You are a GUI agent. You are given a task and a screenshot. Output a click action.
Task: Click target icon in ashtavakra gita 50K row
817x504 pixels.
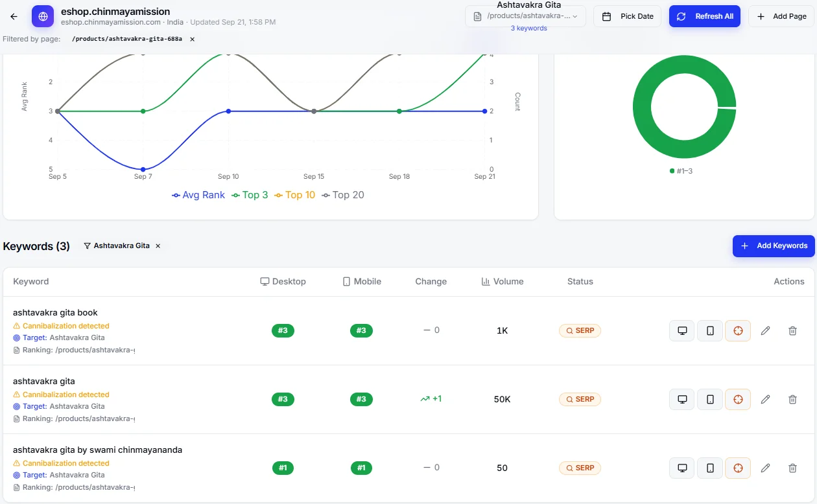click(738, 399)
